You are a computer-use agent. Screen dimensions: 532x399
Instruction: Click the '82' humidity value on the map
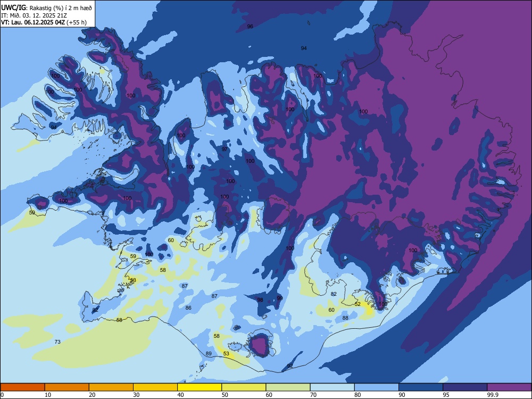(334, 294)
